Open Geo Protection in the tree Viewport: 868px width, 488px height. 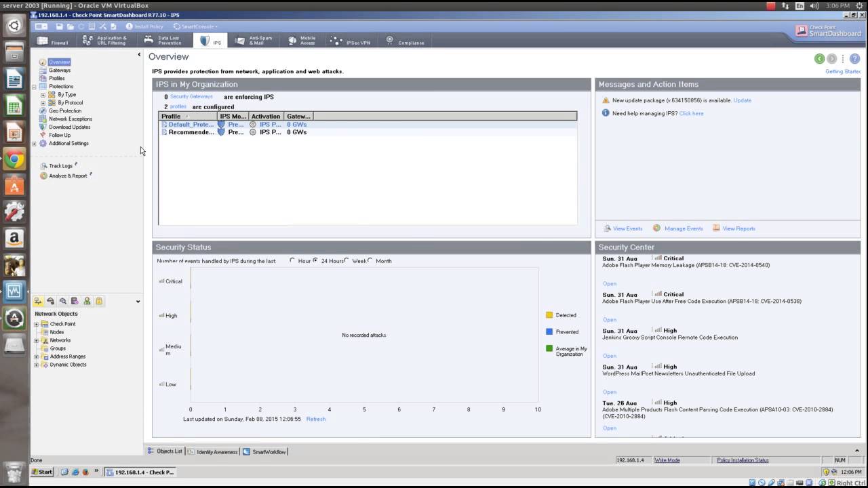64,110
